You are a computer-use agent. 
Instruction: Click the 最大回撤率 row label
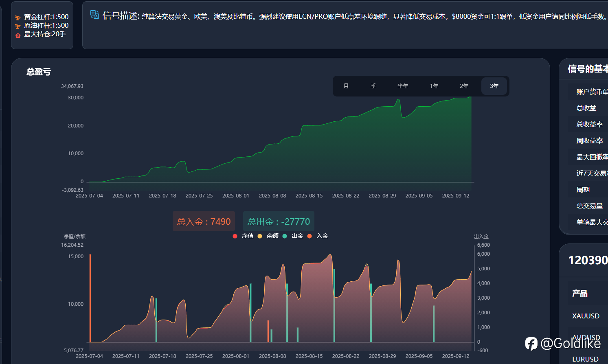[592, 157]
